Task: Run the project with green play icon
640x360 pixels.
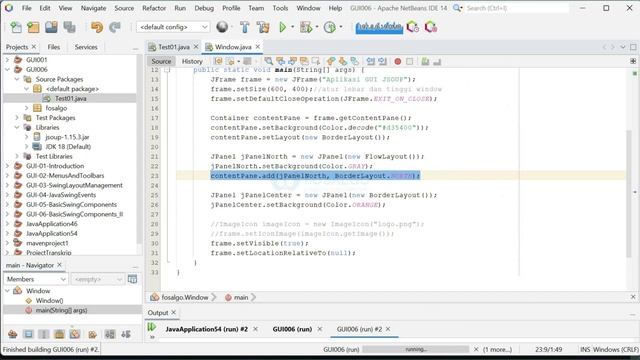Action: click(x=282, y=27)
